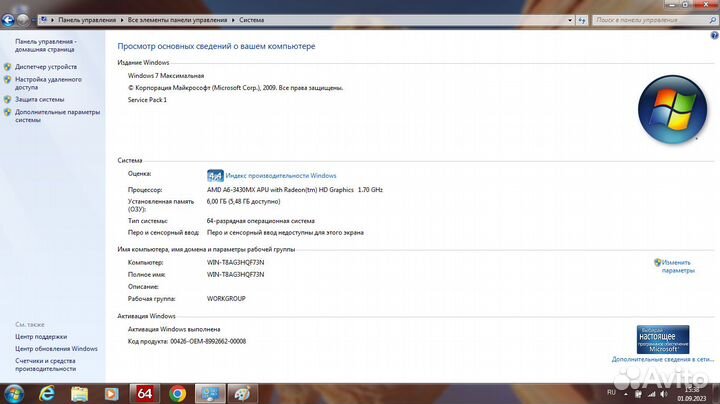
Task: Expand arrow after 'Панель управления' breadcrumb
Action: click(x=122, y=20)
